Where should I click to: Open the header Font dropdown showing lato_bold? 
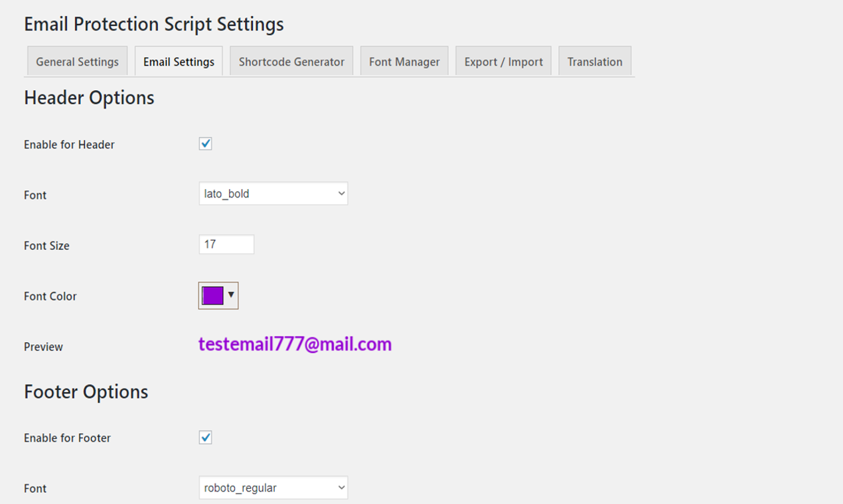(x=273, y=193)
